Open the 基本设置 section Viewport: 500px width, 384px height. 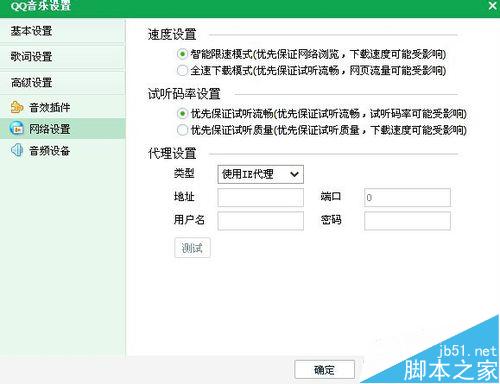[x=62, y=31]
